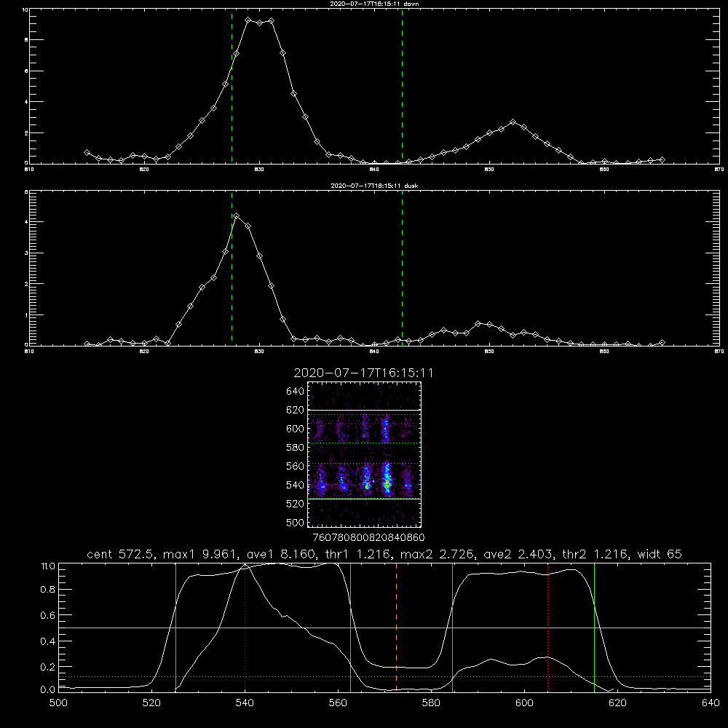Click the 'widt 65' statistic value
Viewport: 728px width, 728px height.
coord(660,554)
